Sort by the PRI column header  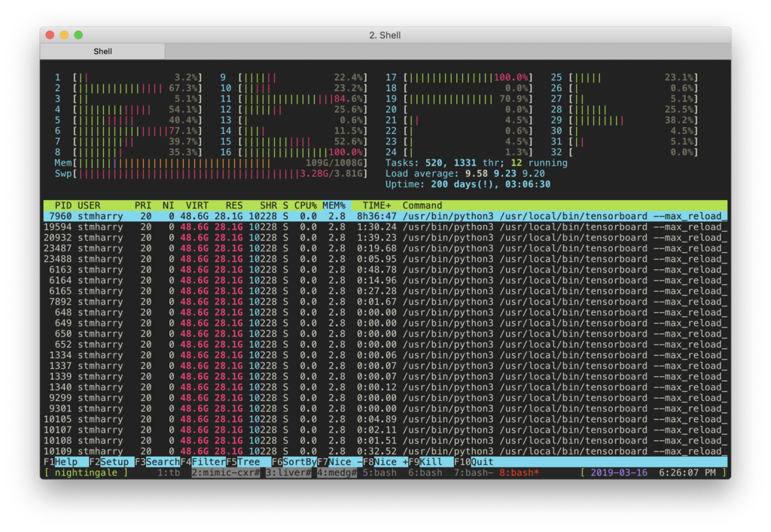click(x=143, y=205)
